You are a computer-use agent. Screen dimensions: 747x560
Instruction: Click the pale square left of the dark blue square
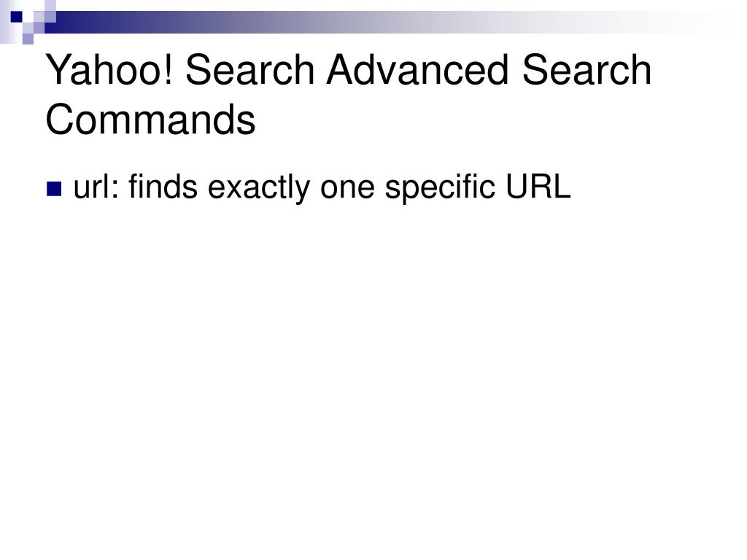click(5, 17)
